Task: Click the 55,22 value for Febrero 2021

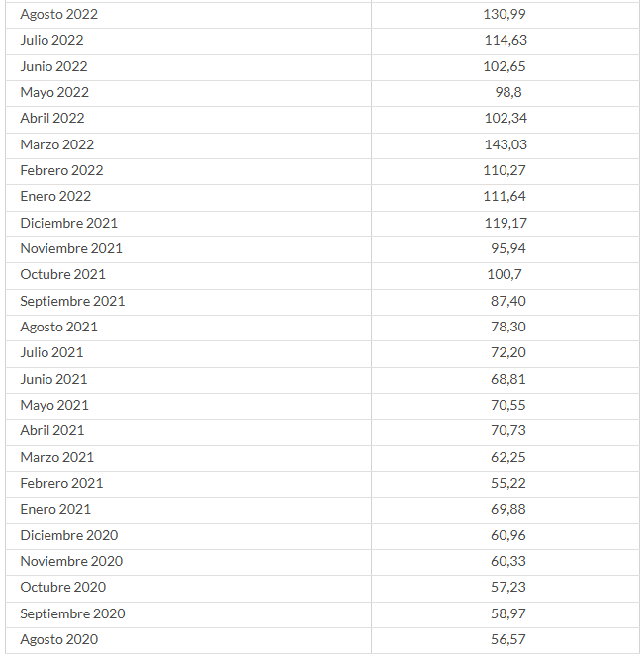Action: [x=508, y=483]
